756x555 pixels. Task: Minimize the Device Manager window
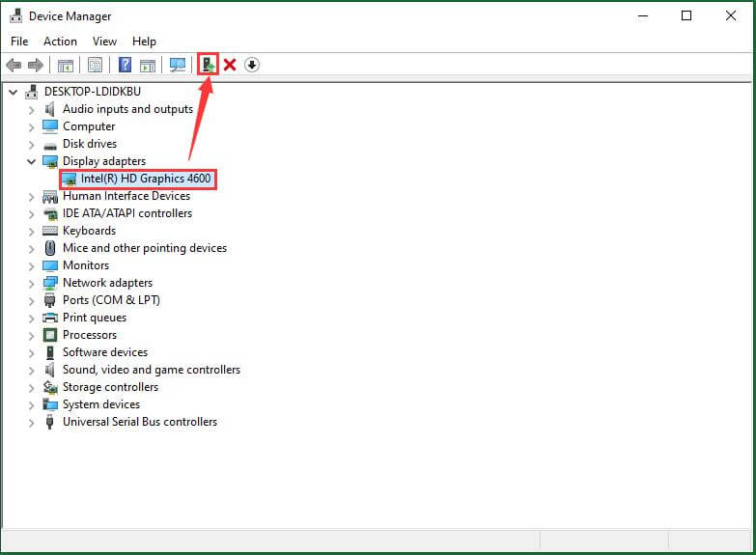tap(643, 15)
